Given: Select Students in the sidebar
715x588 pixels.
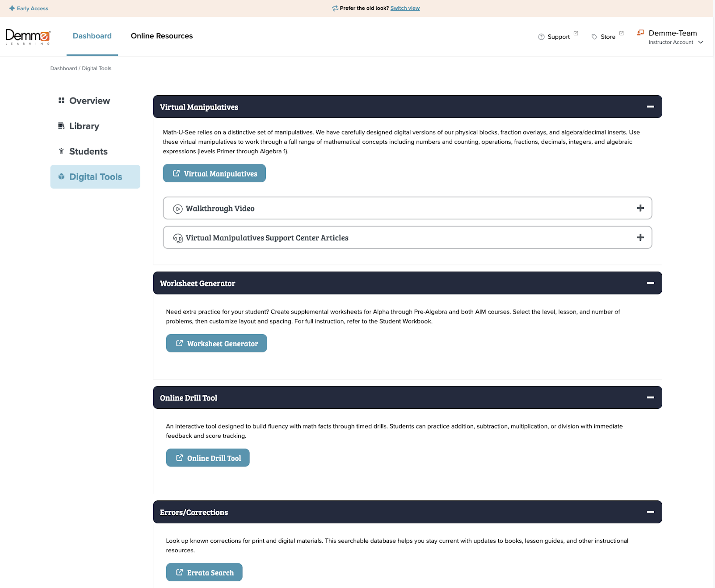Looking at the screenshot, I should coord(95,151).
